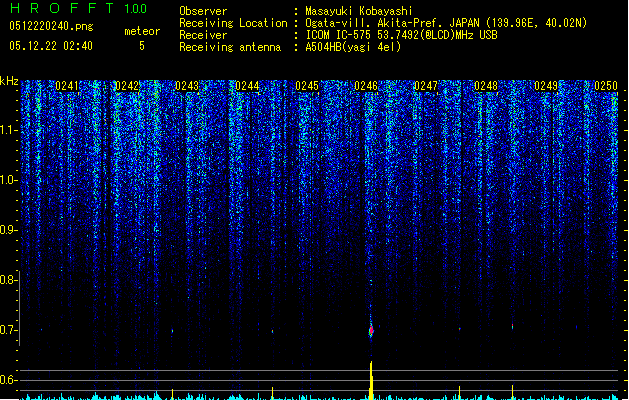Click the small red echo below 0249

coord(513,326)
